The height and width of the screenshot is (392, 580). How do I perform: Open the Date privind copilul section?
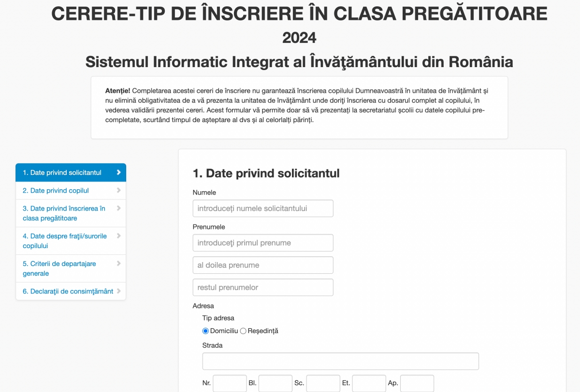(71, 191)
